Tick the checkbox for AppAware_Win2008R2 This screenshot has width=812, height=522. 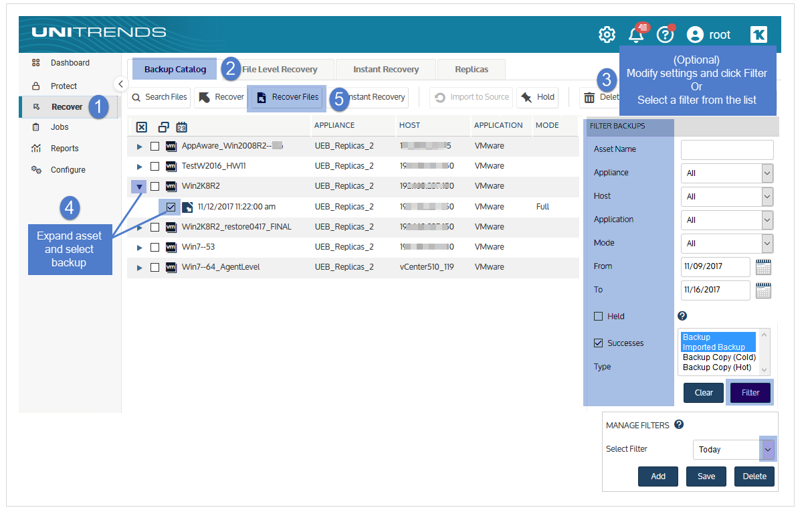click(155, 146)
